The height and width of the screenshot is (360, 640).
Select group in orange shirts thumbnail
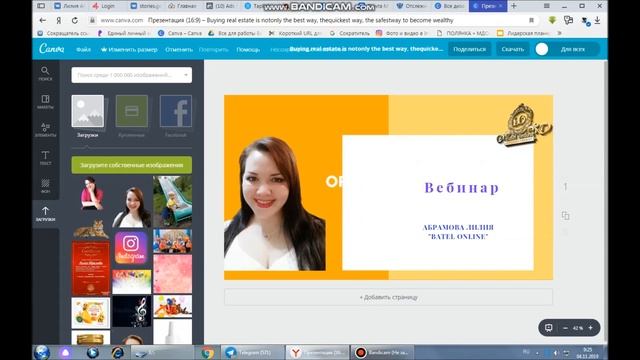pos(172,241)
